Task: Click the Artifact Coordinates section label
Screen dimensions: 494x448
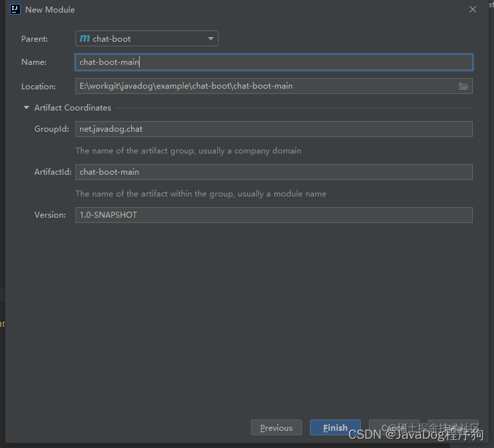Action: point(73,108)
